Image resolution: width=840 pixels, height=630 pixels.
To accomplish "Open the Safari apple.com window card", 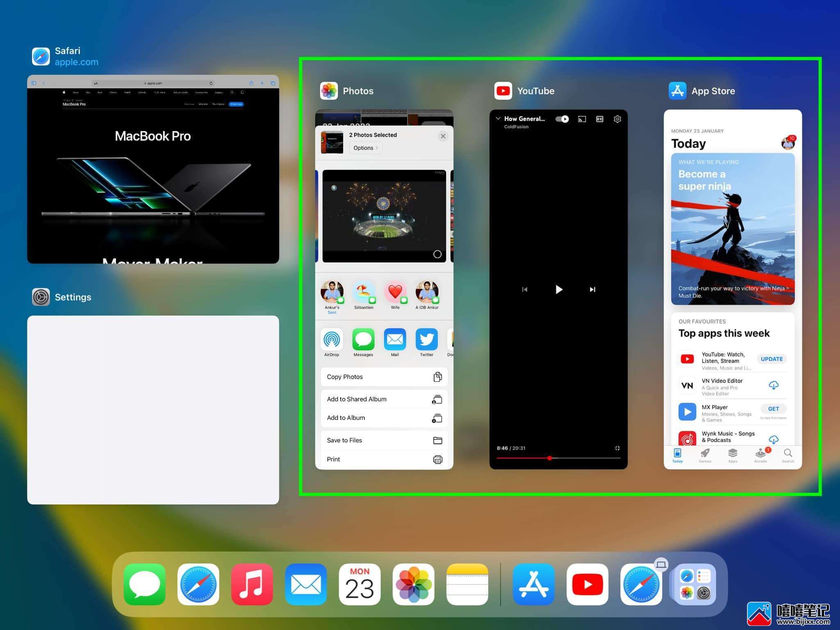I will (153, 169).
